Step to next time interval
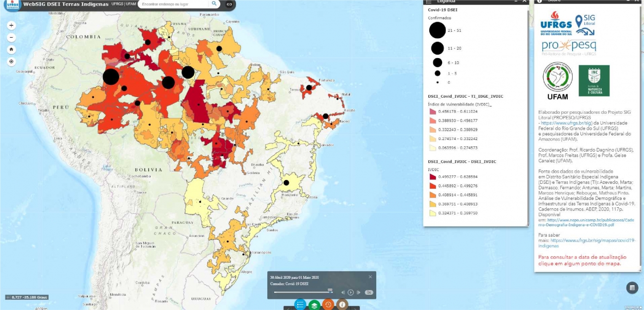 point(358,292)
